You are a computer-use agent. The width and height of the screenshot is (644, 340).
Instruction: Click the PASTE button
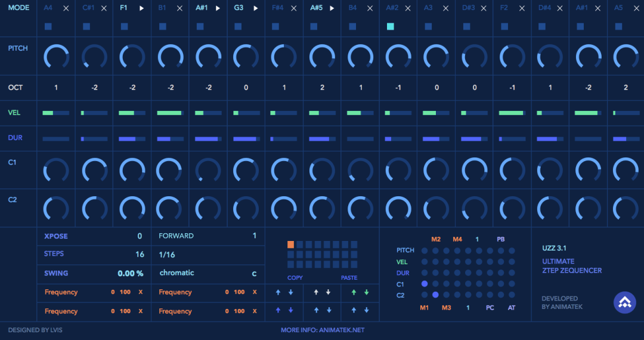coord(349,278)
